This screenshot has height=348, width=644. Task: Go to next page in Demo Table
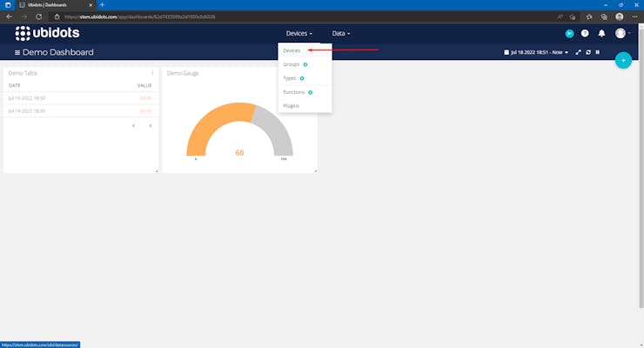point(151,125)
